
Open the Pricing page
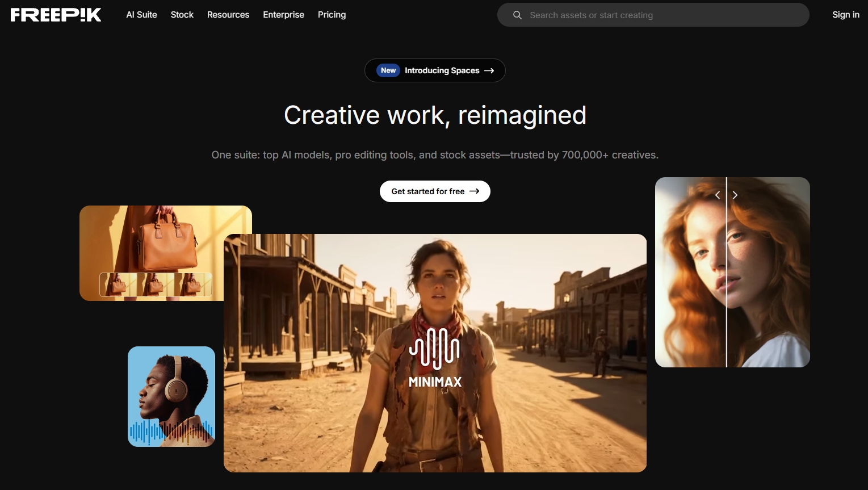[x=332, y=15]
